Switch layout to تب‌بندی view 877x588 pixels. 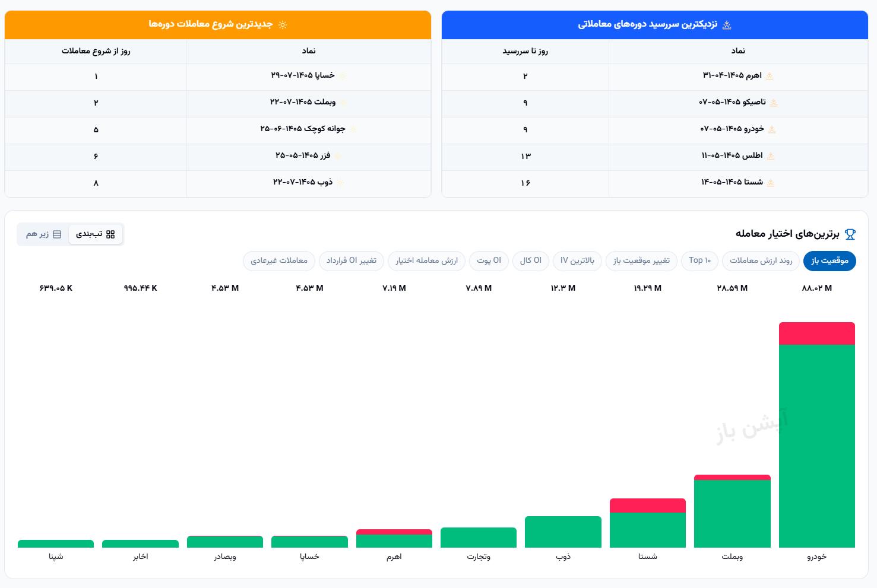click(96, 234)
